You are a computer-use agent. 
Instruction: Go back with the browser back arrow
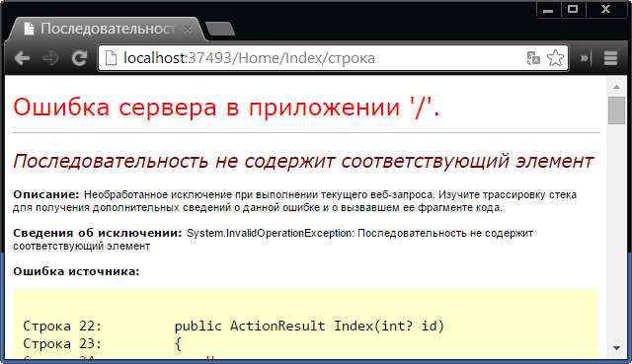point(22,58)
